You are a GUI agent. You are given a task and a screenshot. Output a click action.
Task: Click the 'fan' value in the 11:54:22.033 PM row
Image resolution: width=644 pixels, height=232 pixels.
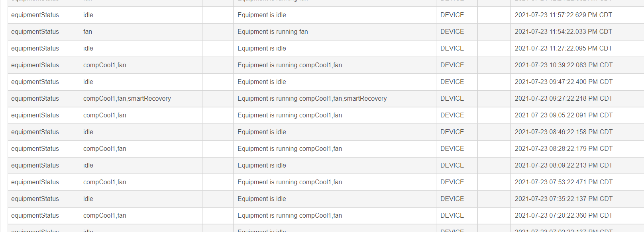88,32
